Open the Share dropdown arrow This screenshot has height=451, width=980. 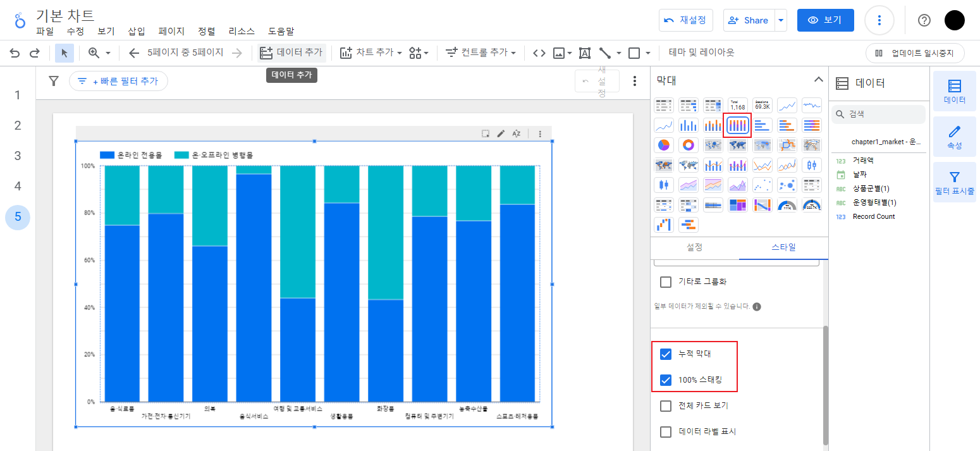pyautogui.click(x=781, y=20)
